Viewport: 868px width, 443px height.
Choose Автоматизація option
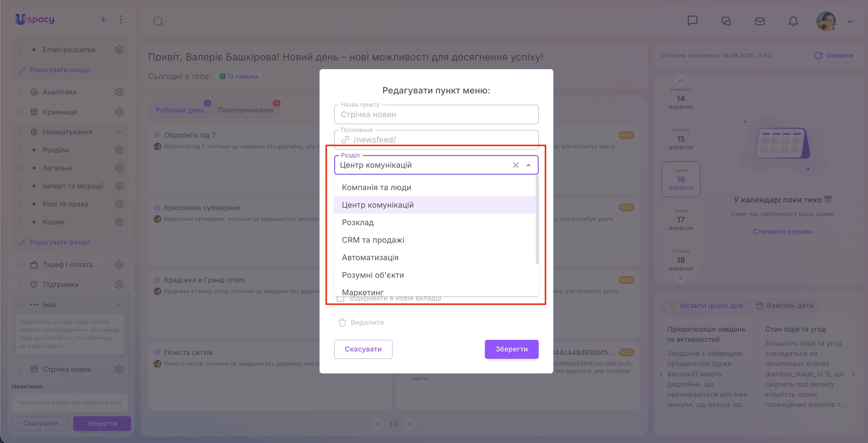click(x=435, y=257)
